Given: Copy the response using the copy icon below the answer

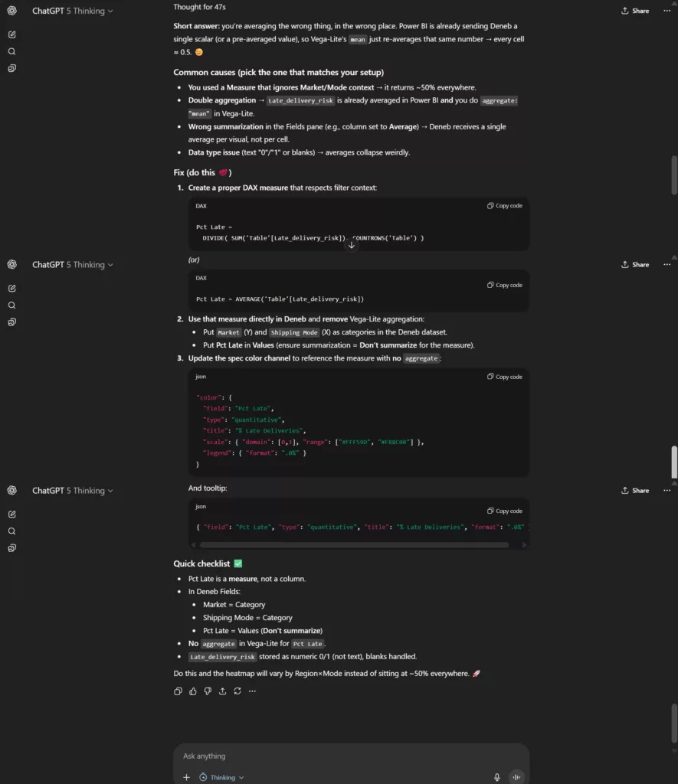Looking at the screenshot, I should [178, 691].
